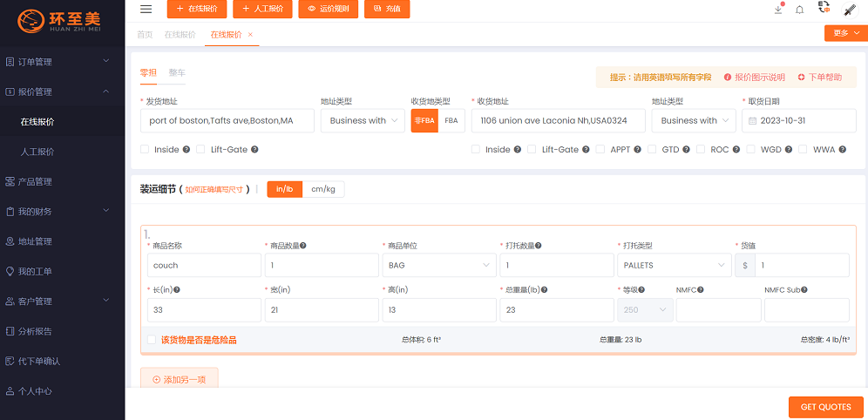Expand the 更多 dropdown button
The image size is (868, 420).
click(x=845, y=33)
